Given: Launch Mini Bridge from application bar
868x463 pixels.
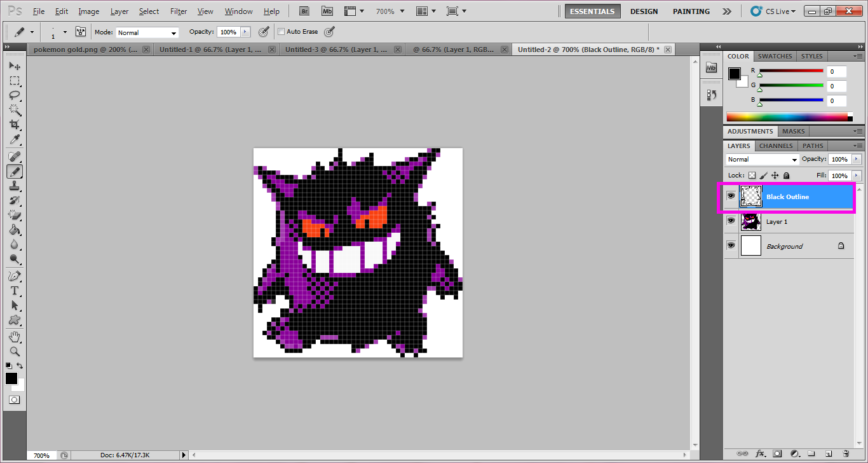Looking at the screenshot, I should coord(327,11).
